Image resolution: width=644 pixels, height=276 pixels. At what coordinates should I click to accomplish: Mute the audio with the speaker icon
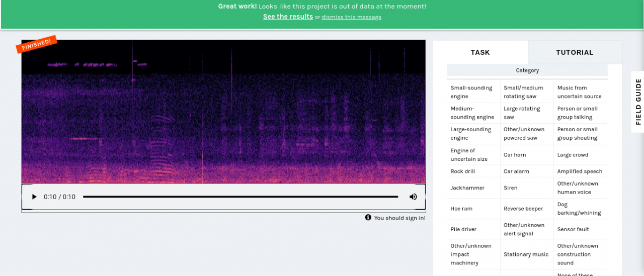[x=413, y=197]
